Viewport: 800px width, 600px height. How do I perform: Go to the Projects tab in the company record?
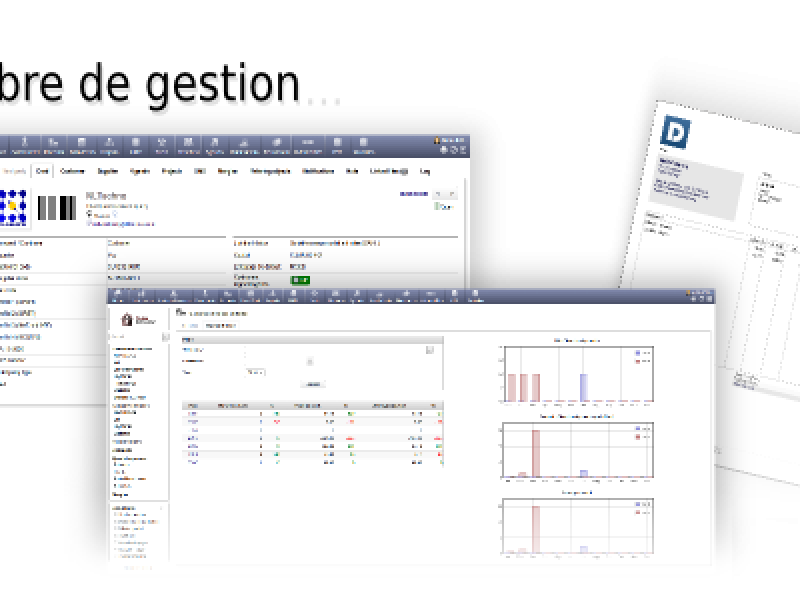(172, 171)
